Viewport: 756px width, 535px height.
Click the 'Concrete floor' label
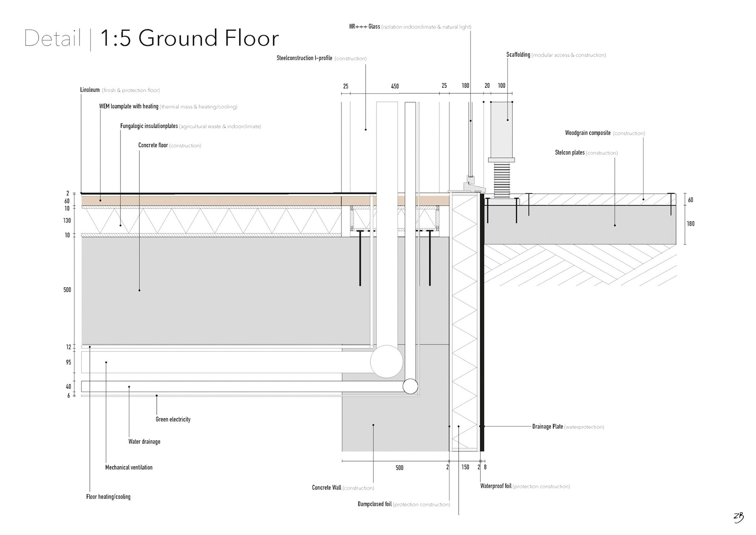(x=153, y=145)
